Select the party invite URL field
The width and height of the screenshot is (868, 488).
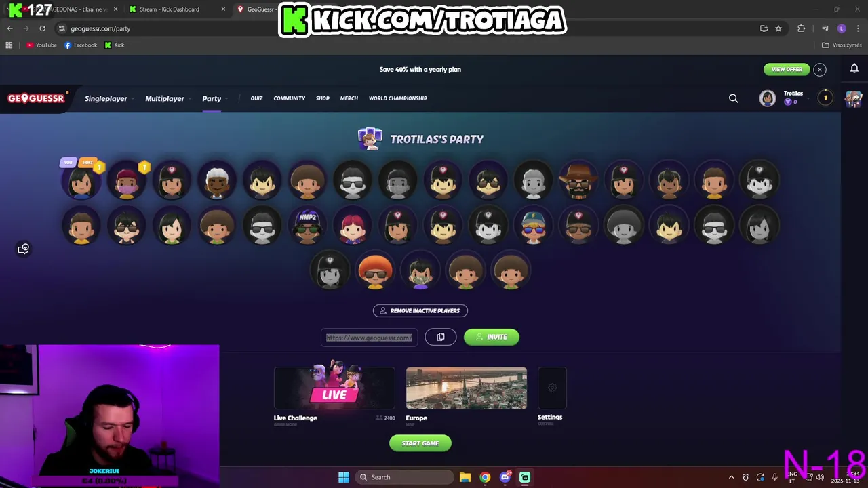[370, 338]
